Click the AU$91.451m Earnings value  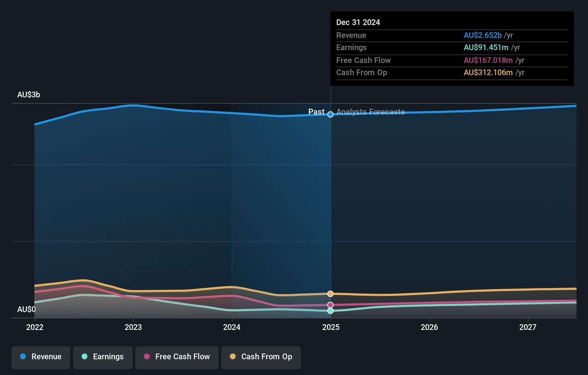click(486, 47)
